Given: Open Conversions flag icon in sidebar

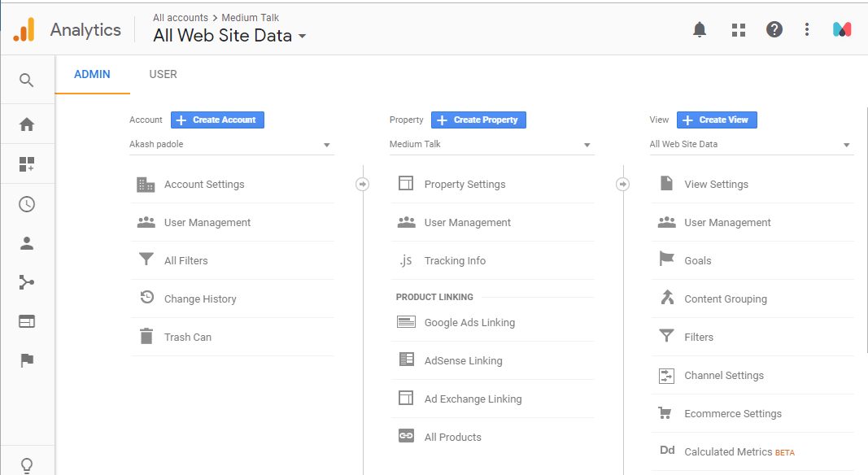Looking at the screenshot, I should click(x=27, y=360).
